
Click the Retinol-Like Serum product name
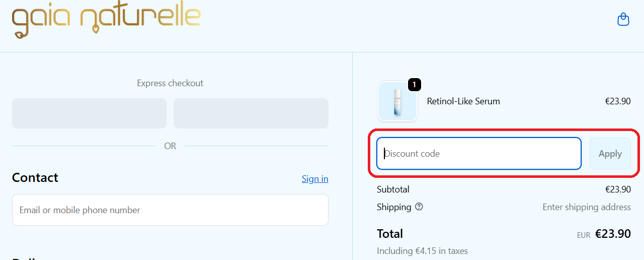coord(463,101)
